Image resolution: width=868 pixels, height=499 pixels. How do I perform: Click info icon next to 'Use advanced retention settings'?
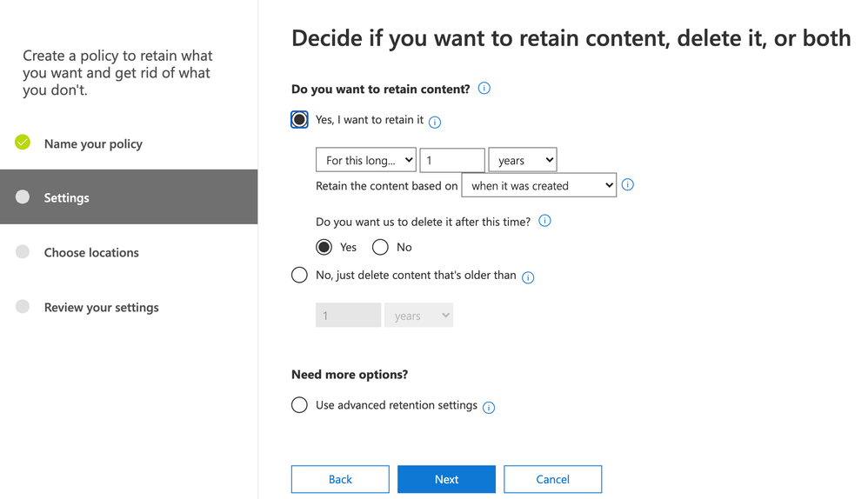[x=489, y=408]
